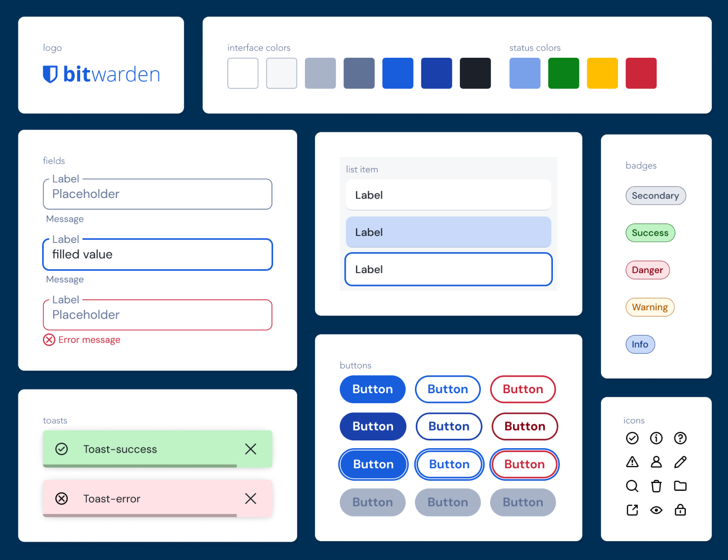
Task: Click the folder icon
Action: tap(680, 486)
